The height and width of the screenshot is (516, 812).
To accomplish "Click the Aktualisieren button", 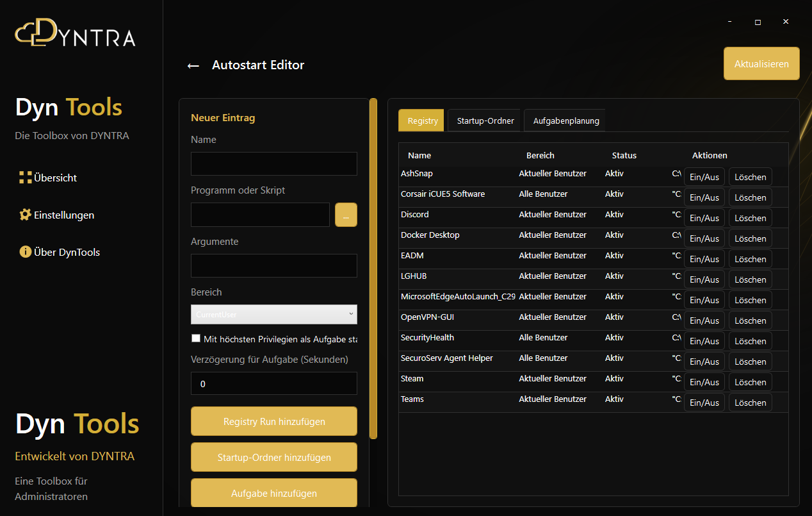I will point(761,63).
